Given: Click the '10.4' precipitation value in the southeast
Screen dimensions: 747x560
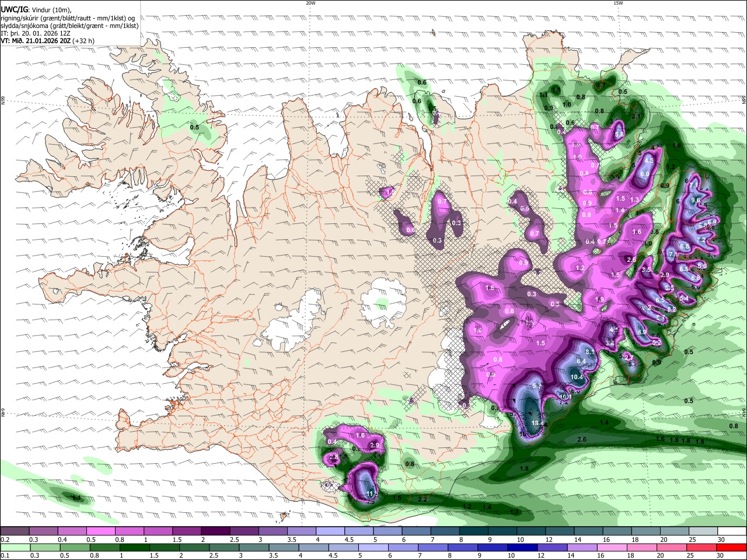Looking at the screenshot, I should point(577,377).
